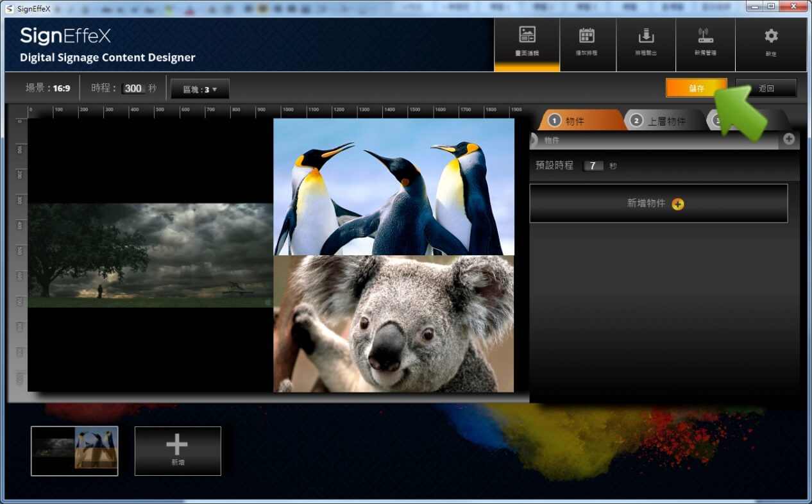Select the stormy tree landscape block
Viewport: 812px width, 504px height.
pyautogui.click(x=150, y=255)
